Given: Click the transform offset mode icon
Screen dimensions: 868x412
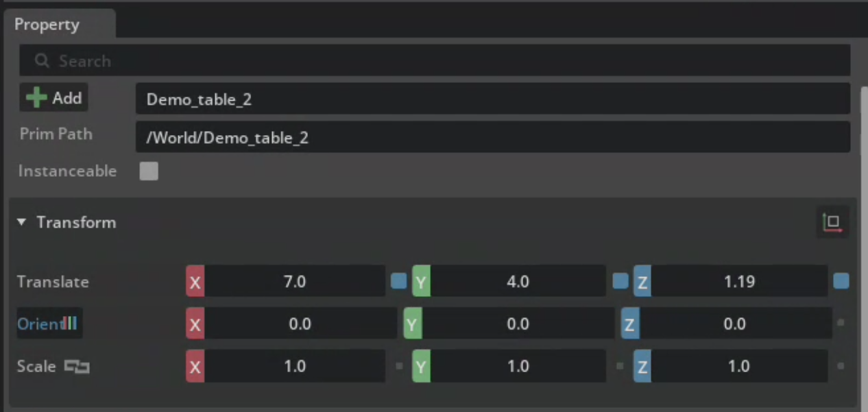Looking at the screenshot, I should click(832, 222).
